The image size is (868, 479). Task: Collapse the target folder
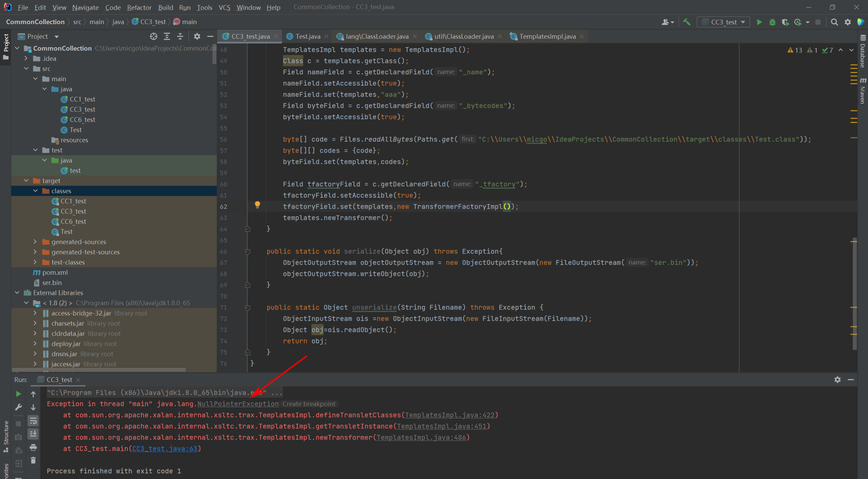coord(26,181)
